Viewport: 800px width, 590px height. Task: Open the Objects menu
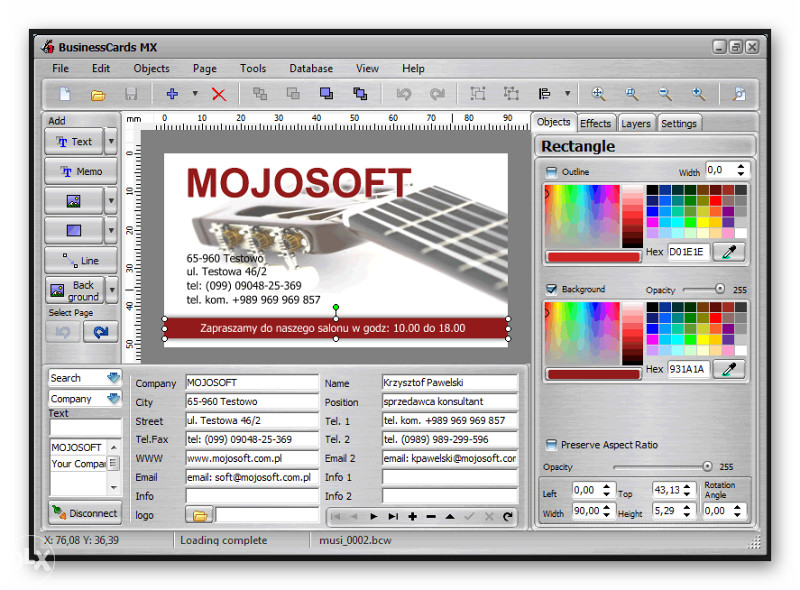tap(151, 68)
